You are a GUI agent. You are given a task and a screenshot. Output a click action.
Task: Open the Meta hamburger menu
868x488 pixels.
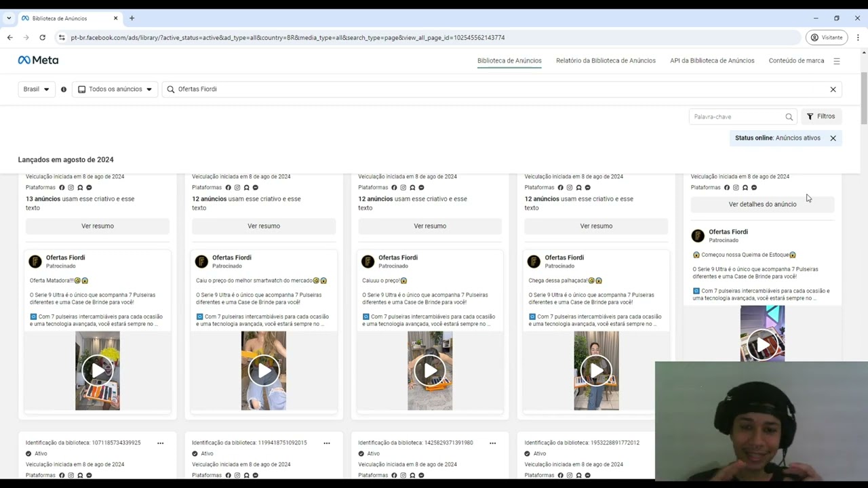point(836,60)
